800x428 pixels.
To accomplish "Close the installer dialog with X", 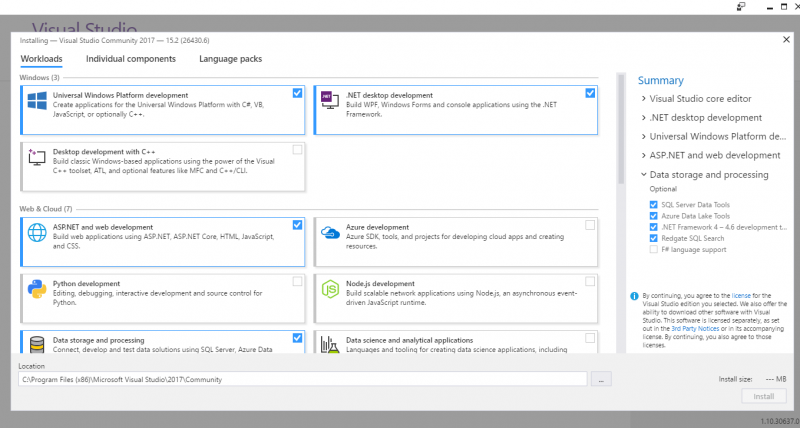I will [x=786, y=40].
